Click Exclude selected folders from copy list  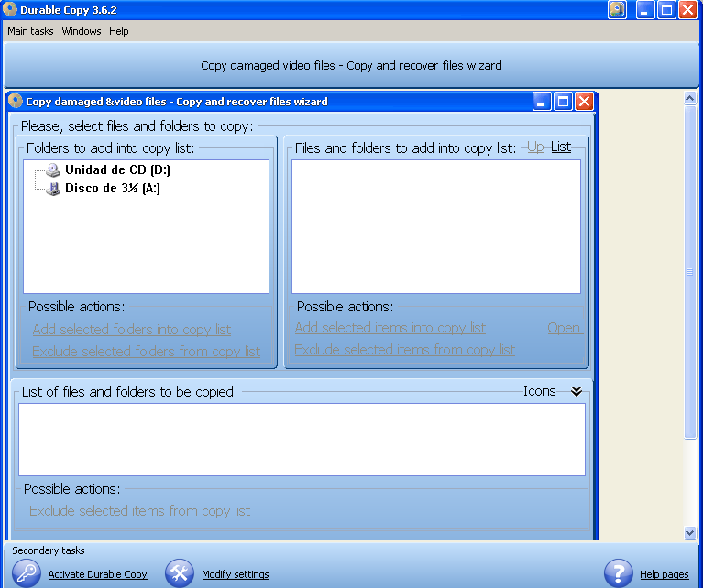146,352
